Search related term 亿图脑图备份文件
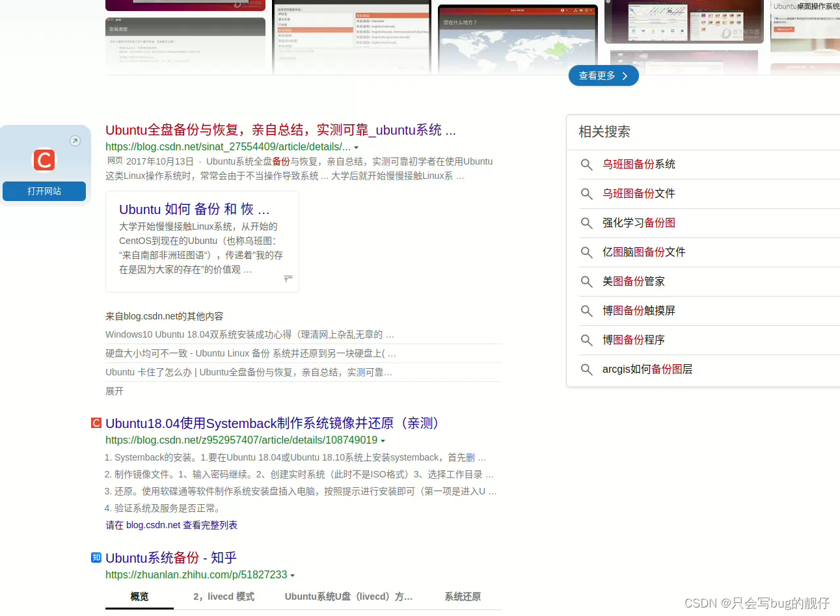This screenshot has height=616, width=840. (x=644, y=252)
